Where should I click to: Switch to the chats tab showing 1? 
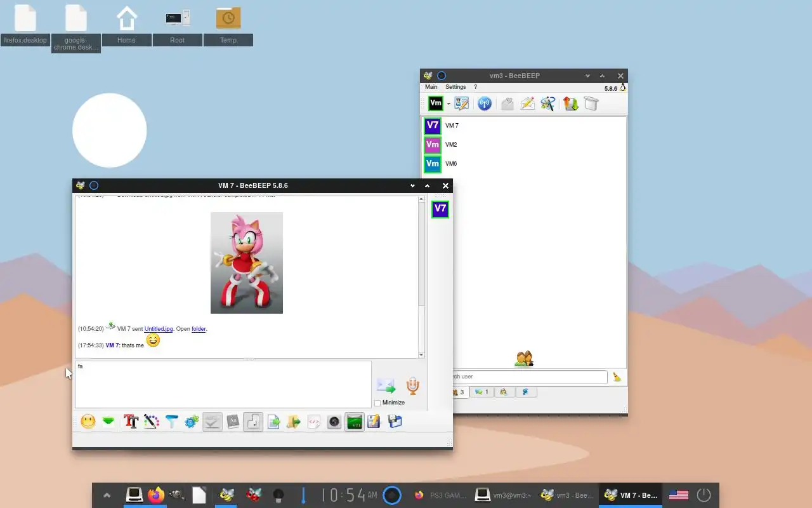[482, 392]
